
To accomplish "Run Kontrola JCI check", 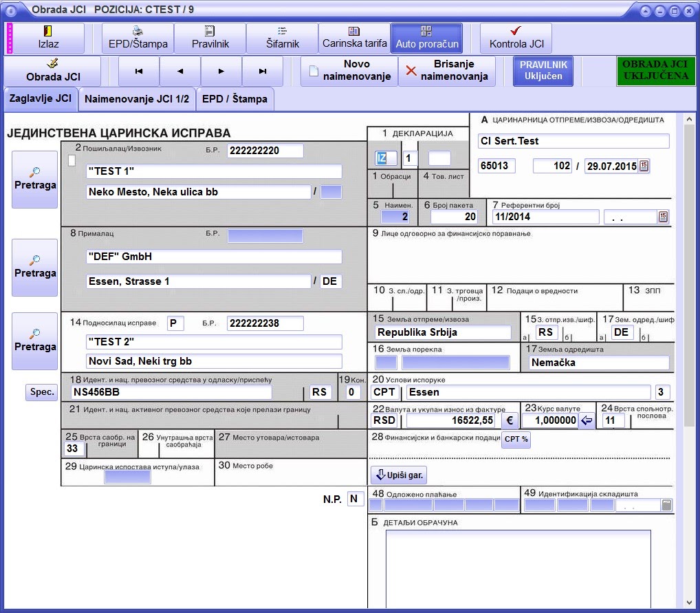I will [516, 39].
